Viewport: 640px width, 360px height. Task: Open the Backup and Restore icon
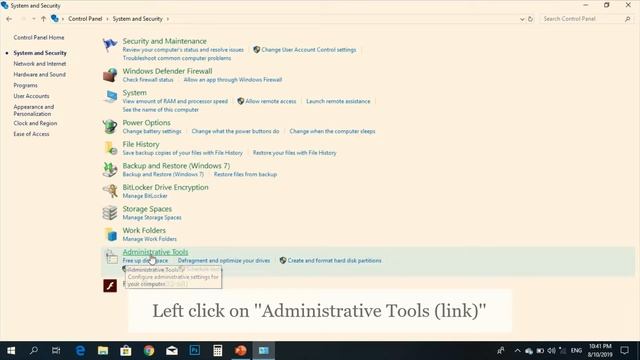click(x=110, y=169)
